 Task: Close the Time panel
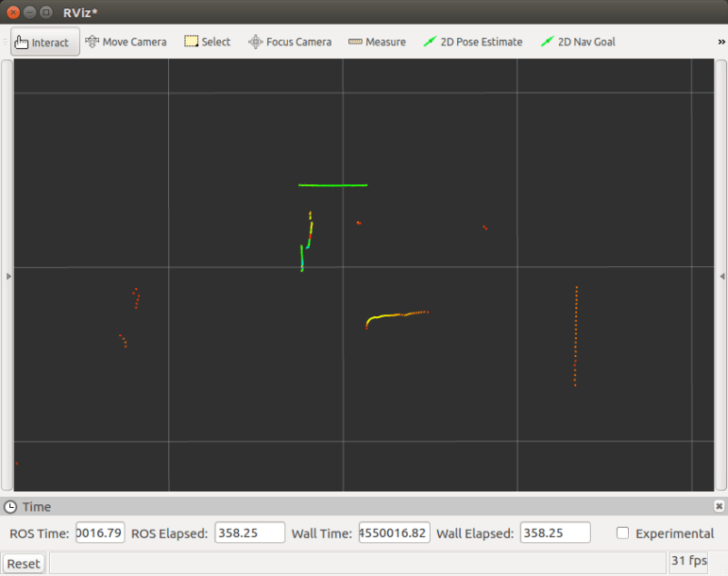click(720, 507)
